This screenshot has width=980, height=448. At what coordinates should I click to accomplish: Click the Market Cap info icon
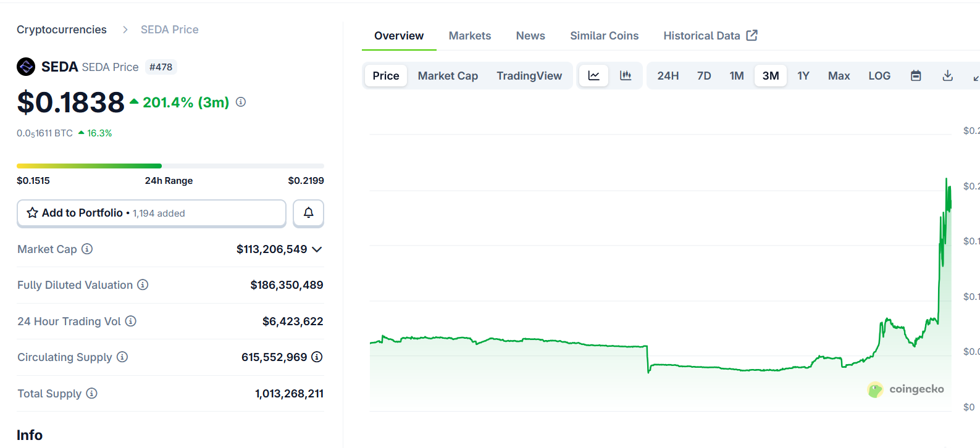87,249
